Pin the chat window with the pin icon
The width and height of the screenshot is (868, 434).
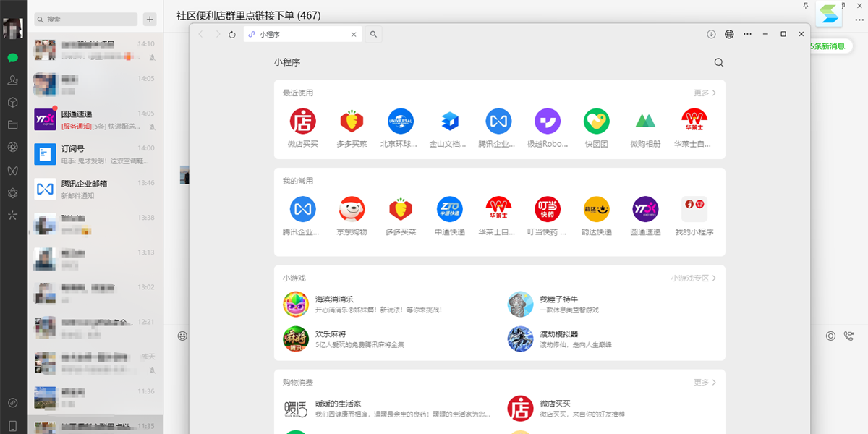tap(806, 7)
